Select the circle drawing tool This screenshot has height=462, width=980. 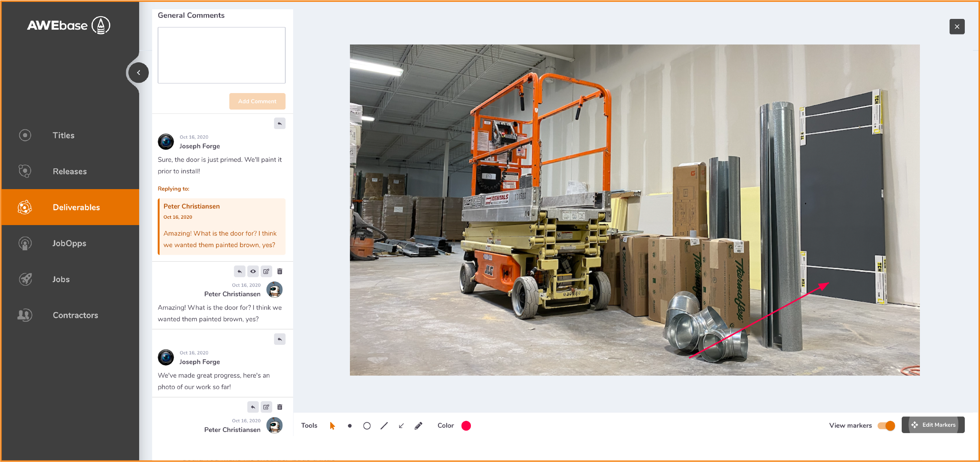pos(367,426)
